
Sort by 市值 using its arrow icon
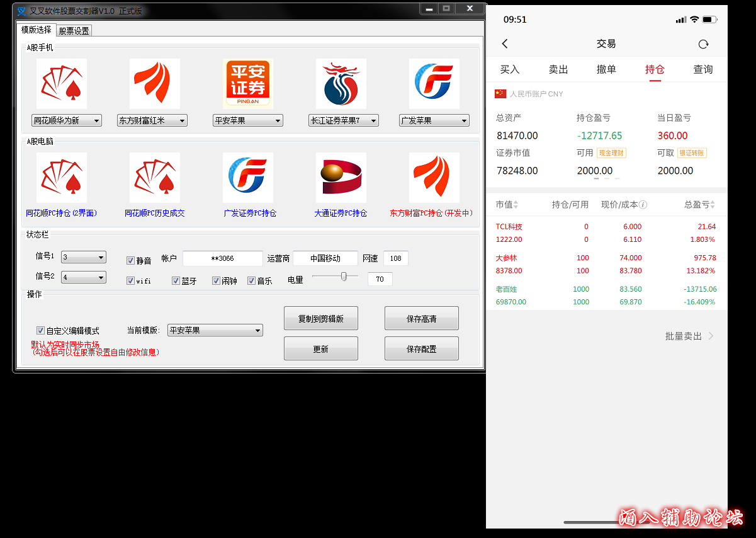pos(516,205)
